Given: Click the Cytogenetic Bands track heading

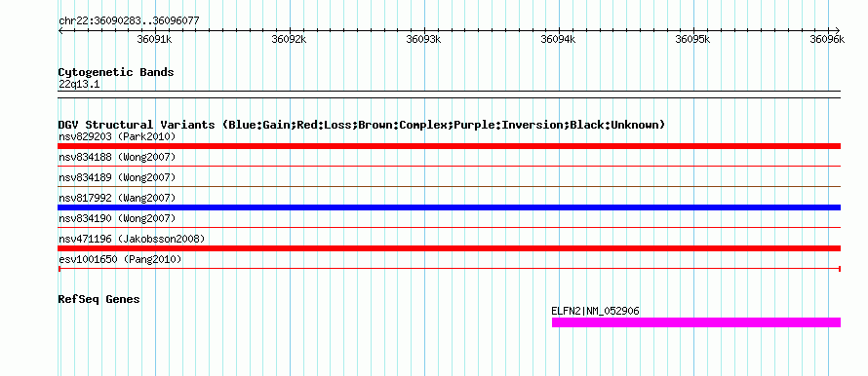Looking at the screenshot, I should pyautogui.click(x=116, y=72).
